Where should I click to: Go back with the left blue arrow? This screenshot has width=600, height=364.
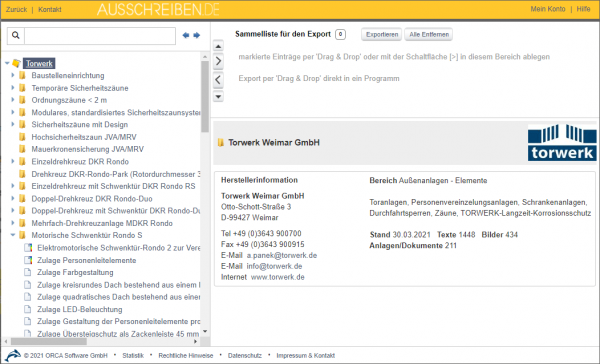pyautogui.click(x=186, y=35)
